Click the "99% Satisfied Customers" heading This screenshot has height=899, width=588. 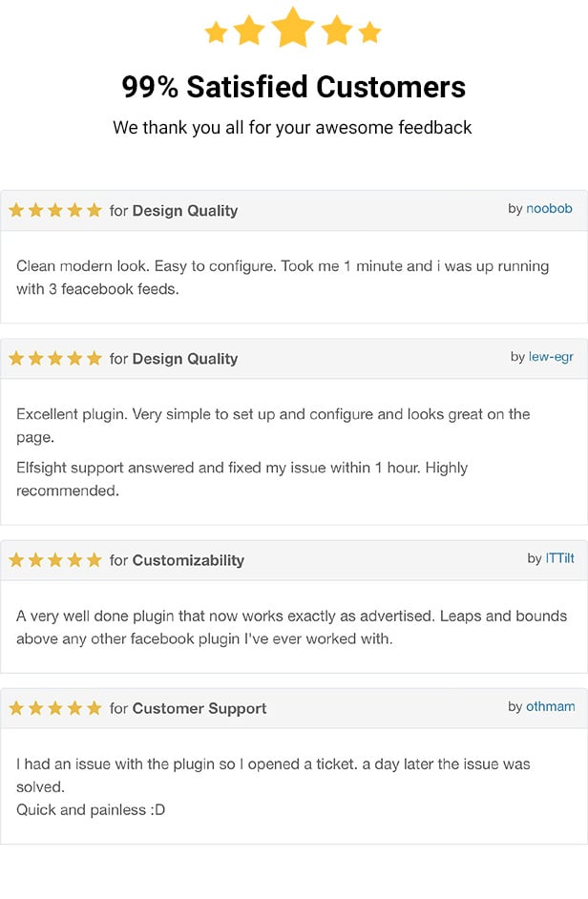click(x=293, y=87)
